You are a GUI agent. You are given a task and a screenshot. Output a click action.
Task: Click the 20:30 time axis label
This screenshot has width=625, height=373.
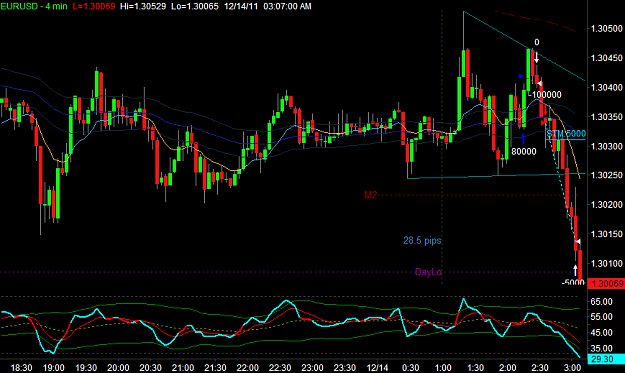[x=150, y=367]
